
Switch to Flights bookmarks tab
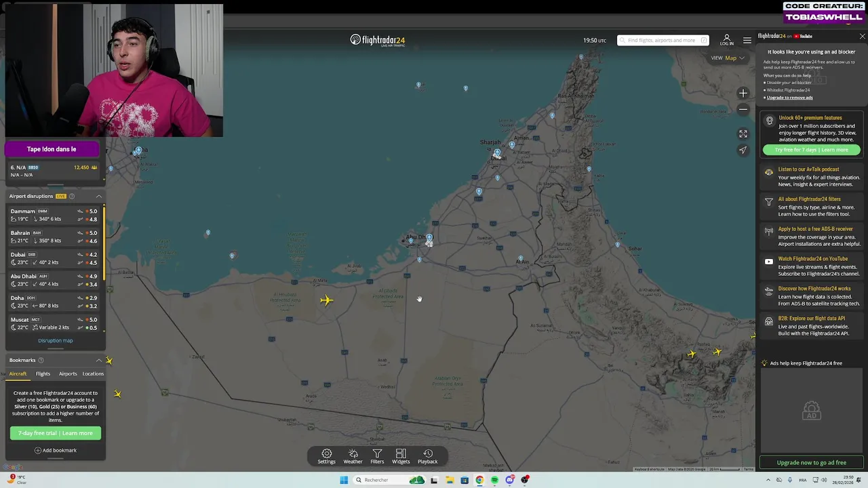tap(43, 373)
